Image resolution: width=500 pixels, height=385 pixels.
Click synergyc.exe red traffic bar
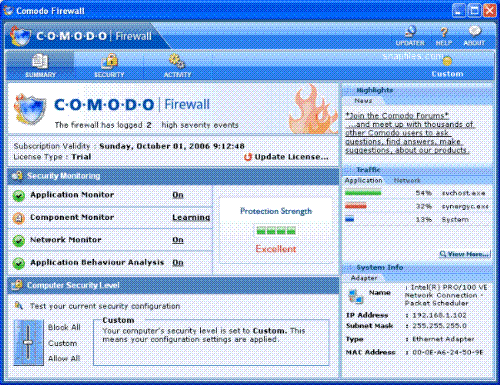(356, 206)
